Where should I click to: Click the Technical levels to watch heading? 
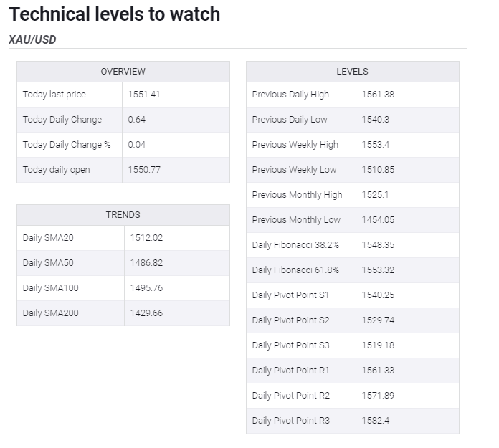tap(115, 14)
